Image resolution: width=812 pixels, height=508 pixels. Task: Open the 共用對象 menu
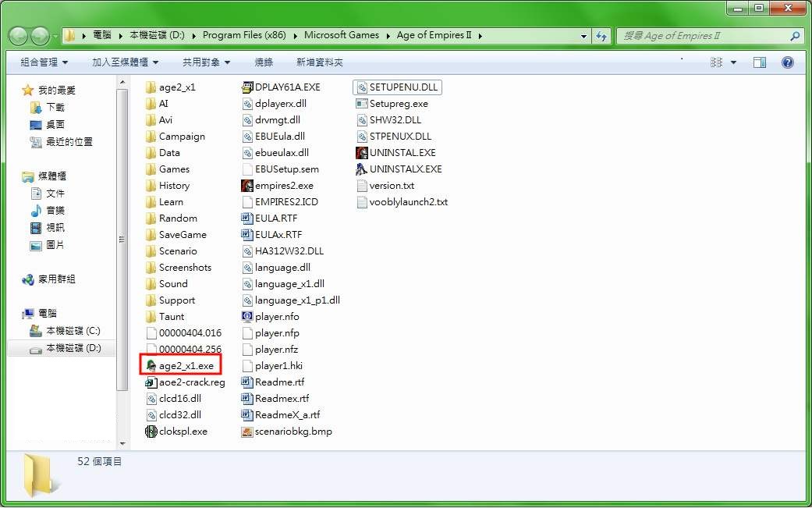point(206,62)
